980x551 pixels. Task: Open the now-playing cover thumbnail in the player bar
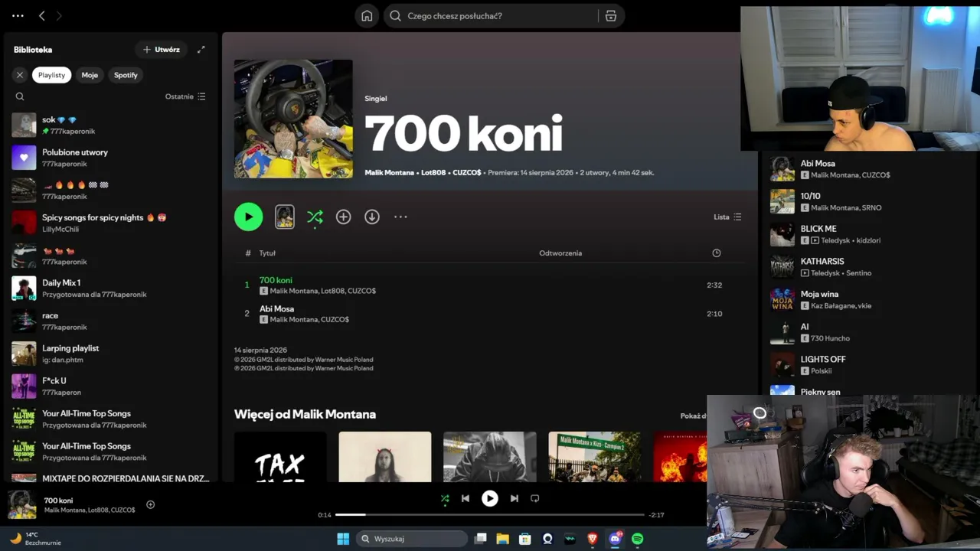point(22,505)
